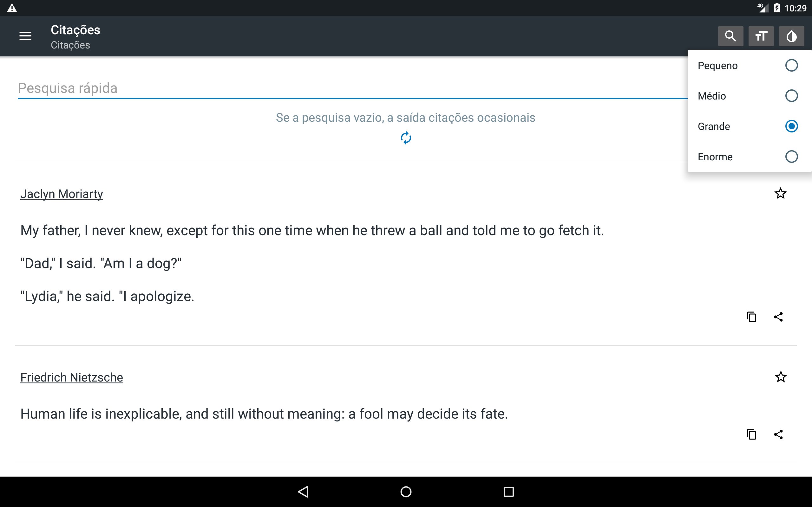Open the text size menu icon
Screen dimensions: 812x507
761,36
